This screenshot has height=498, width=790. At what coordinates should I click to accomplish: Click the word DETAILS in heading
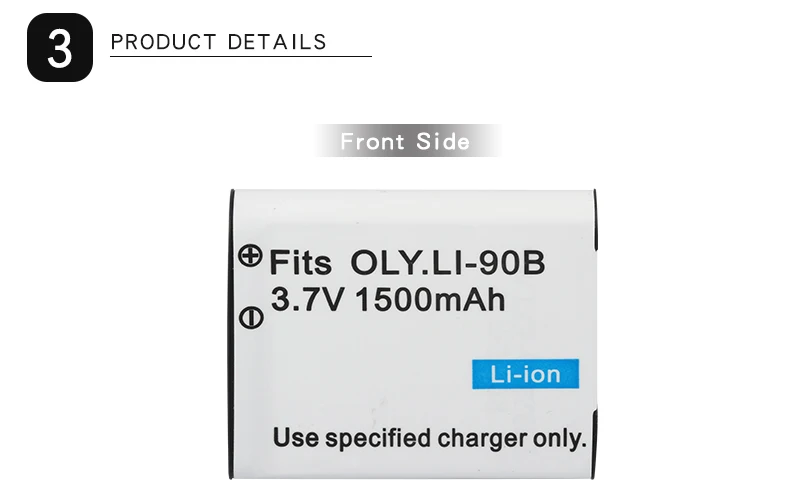point(277,42)
